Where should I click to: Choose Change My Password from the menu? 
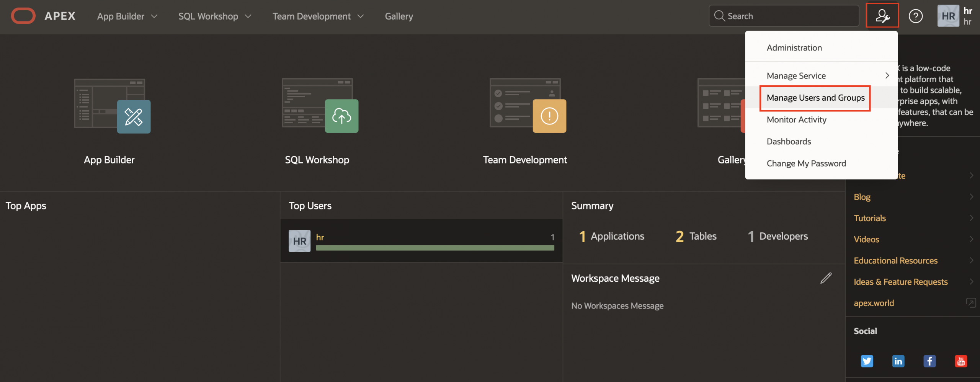coord(806,163)
